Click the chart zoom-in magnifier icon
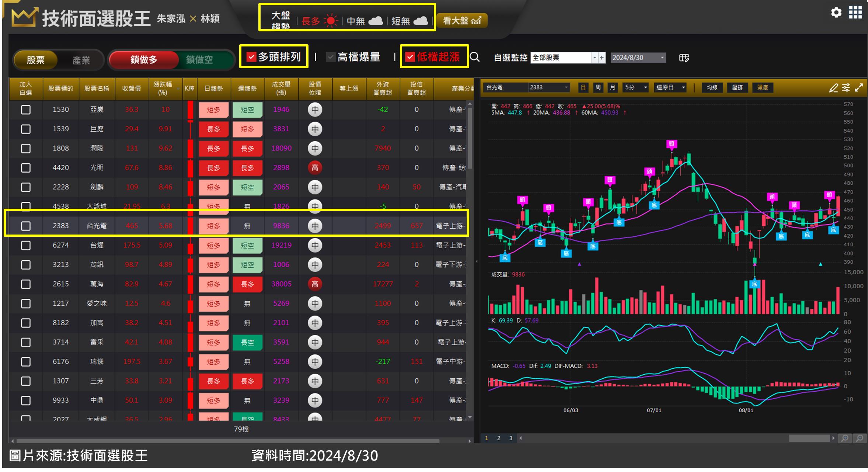Image resolution: width=868 pixels, height=472 pixels. pyautogui.click(x=845, y=438)
